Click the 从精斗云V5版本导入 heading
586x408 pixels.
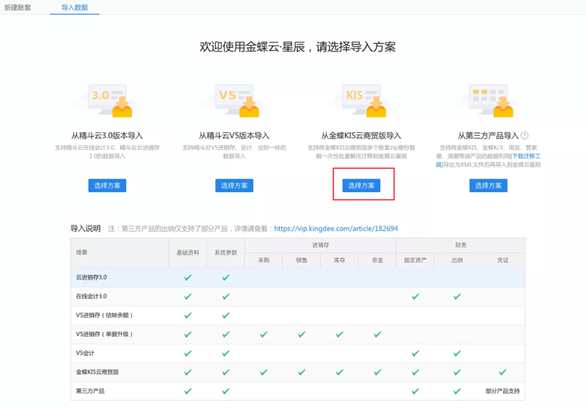pyautogui.click(x=234, y=135)
